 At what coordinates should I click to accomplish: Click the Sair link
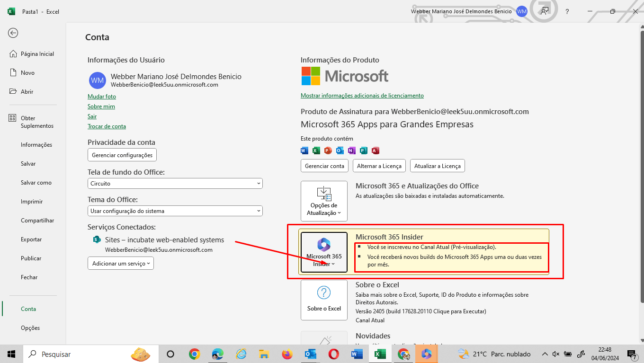pyautogui.click(x=92, y=116)
